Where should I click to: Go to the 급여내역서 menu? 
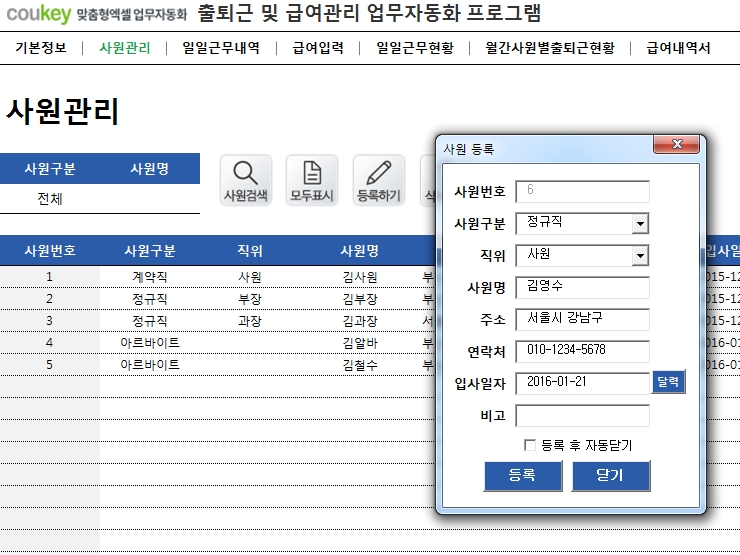pos(678,48)
